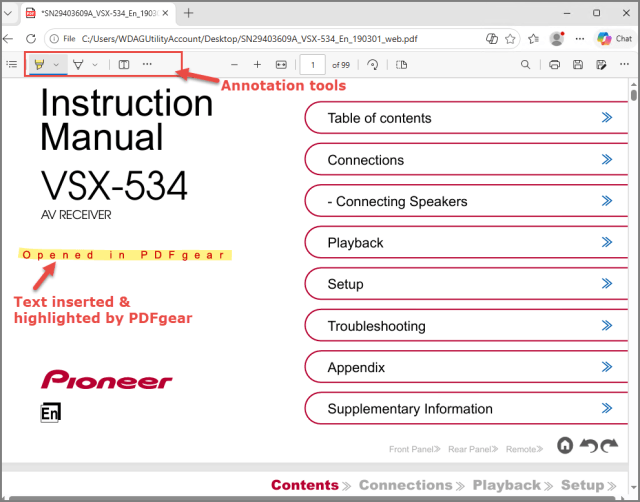Click the add text box tool
640x502 pixels.
124,64
